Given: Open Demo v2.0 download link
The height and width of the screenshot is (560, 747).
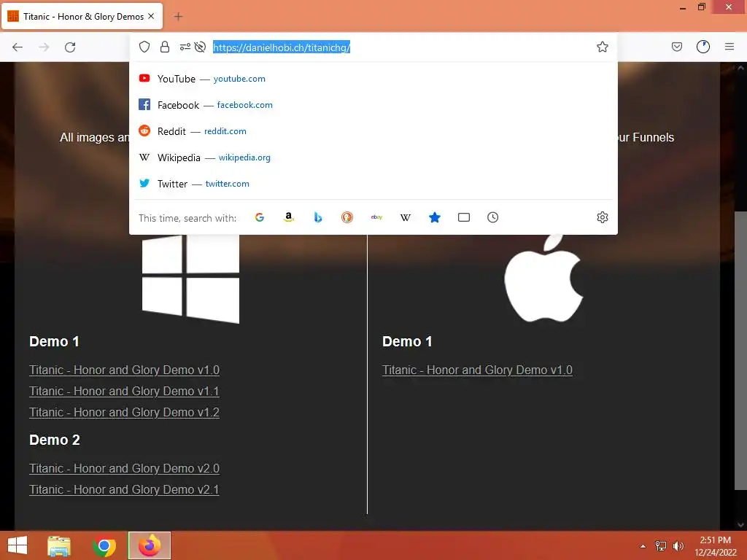Looking at the screenshot, I should (124, 469).
